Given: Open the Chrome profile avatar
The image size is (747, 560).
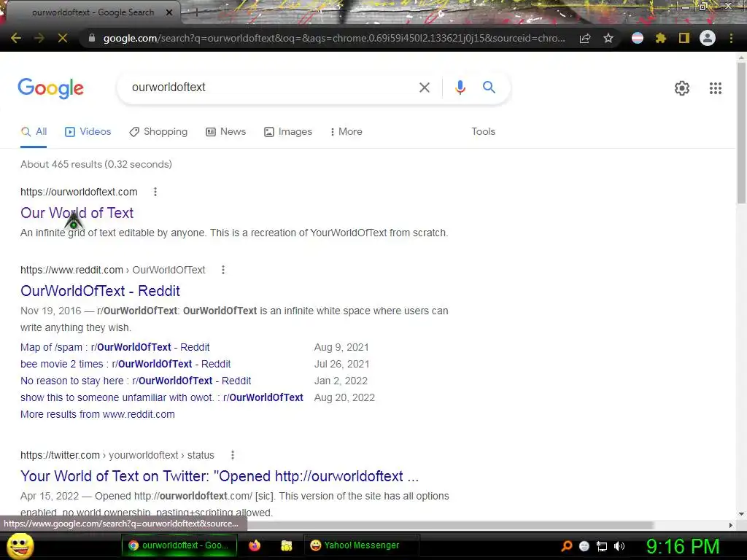Looking at the screenshot, I should pos(708,38).
